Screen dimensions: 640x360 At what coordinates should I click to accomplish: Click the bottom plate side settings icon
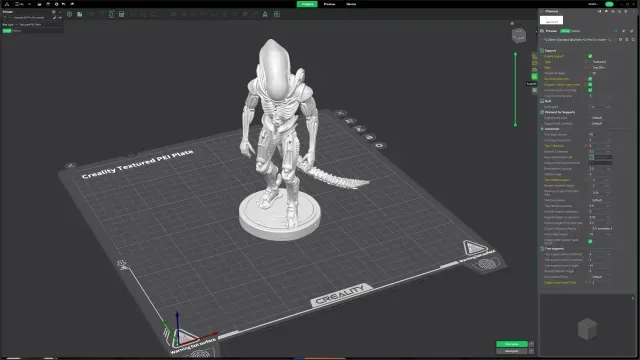pyautogui.click(x=380, y=145)
